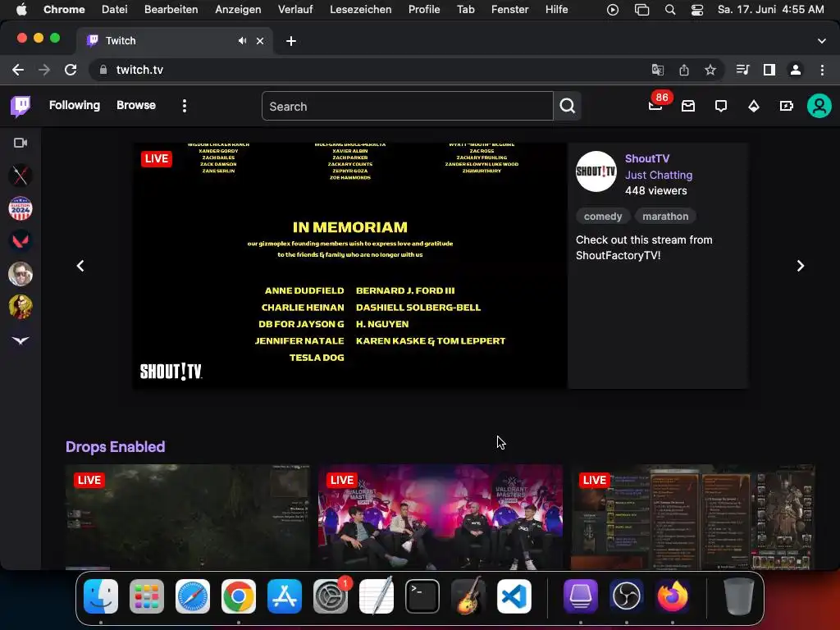Open the Valorant Masters live stream thumbnail
This screenshot has width=840, height=630.
click(x=441, y=517)
